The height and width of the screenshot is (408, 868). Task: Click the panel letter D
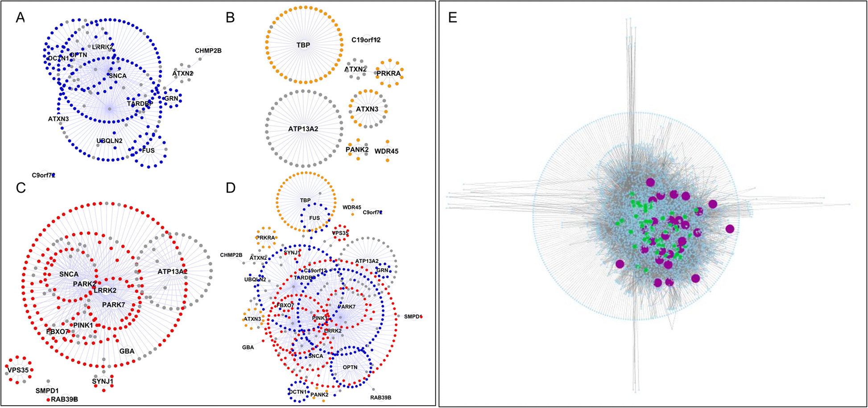231,188
